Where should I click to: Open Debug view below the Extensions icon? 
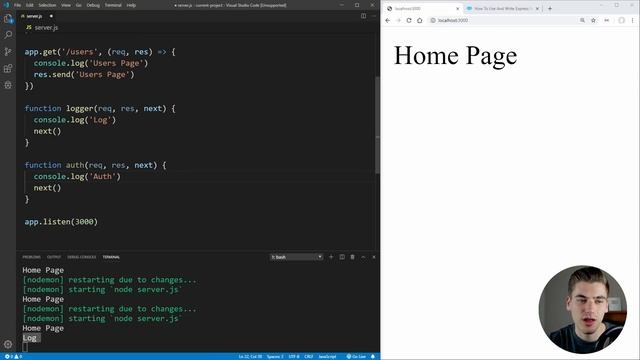(8, 85)
